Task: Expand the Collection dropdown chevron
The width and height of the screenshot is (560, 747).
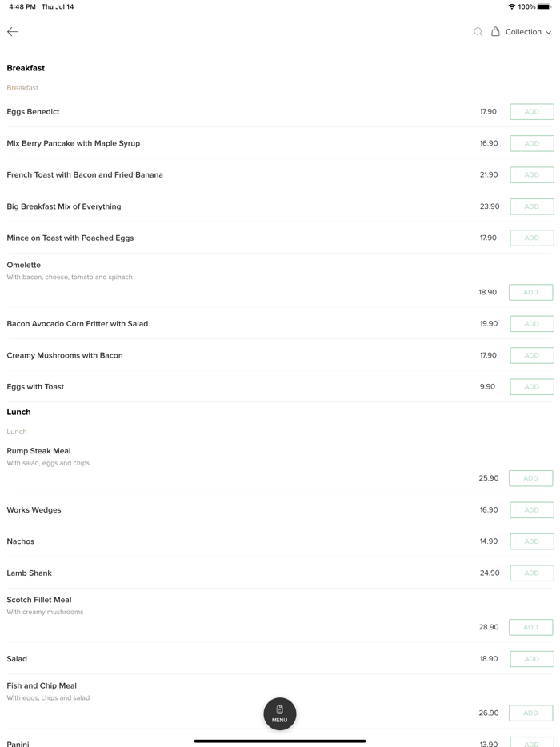Action: (549, 33)
